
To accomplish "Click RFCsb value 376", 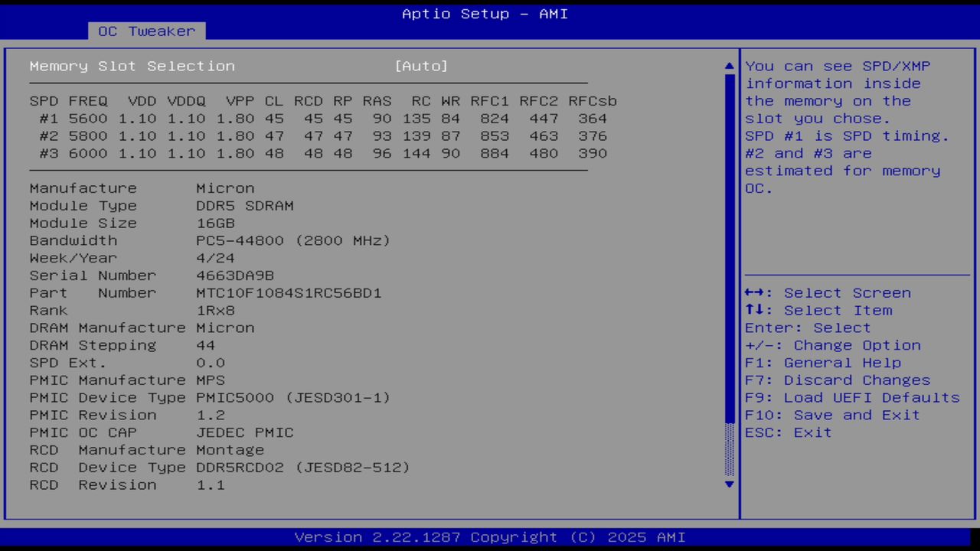I will (x=593, y=136).
